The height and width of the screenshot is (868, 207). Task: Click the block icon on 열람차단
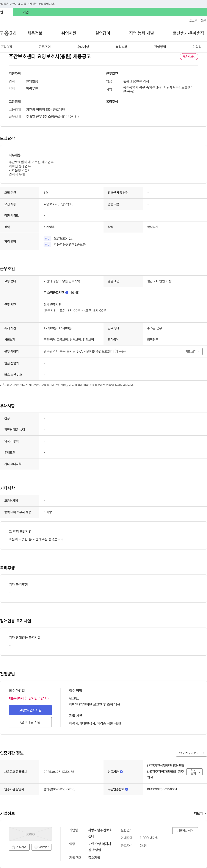coord(36,847)
